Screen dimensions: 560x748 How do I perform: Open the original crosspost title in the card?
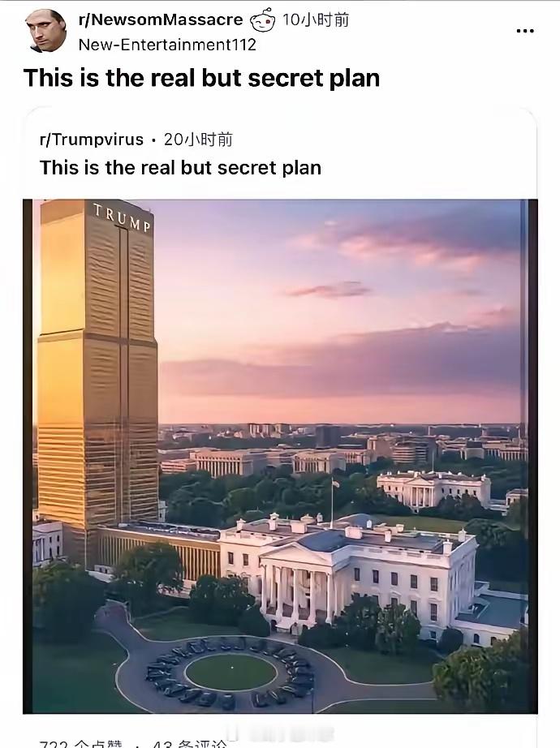tap(180, 168)
